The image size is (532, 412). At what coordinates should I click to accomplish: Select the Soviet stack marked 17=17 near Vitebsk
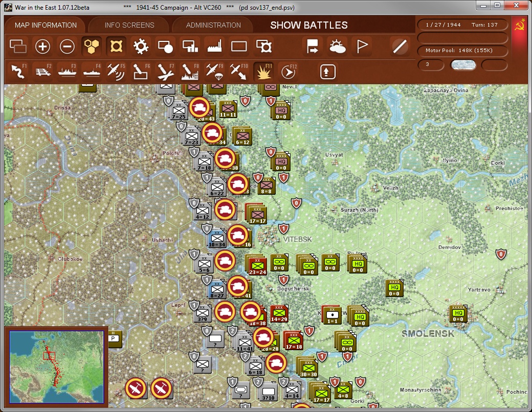pos(257,214)
